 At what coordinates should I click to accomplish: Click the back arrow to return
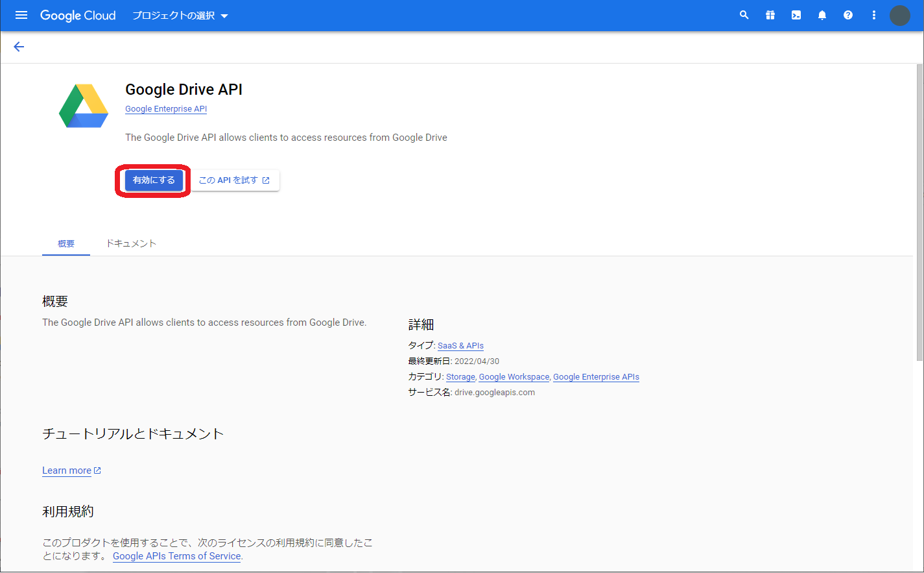[18, 46]
